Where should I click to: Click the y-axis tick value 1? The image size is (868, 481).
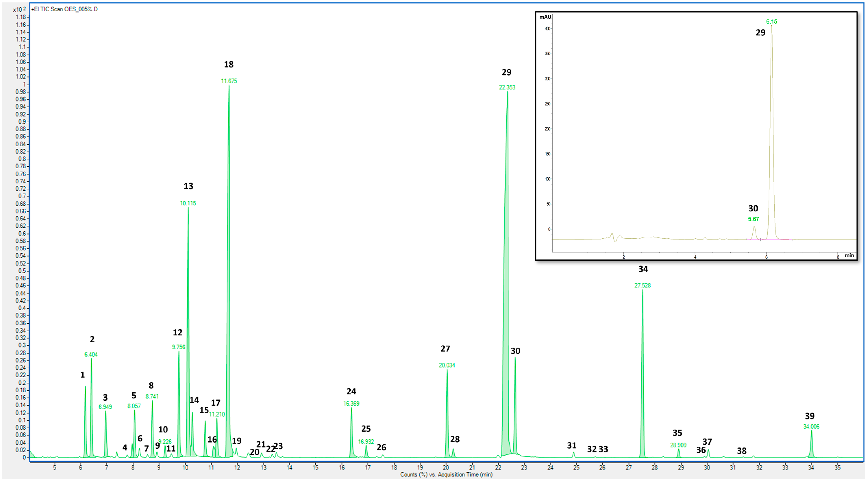[x=24, y=85]
